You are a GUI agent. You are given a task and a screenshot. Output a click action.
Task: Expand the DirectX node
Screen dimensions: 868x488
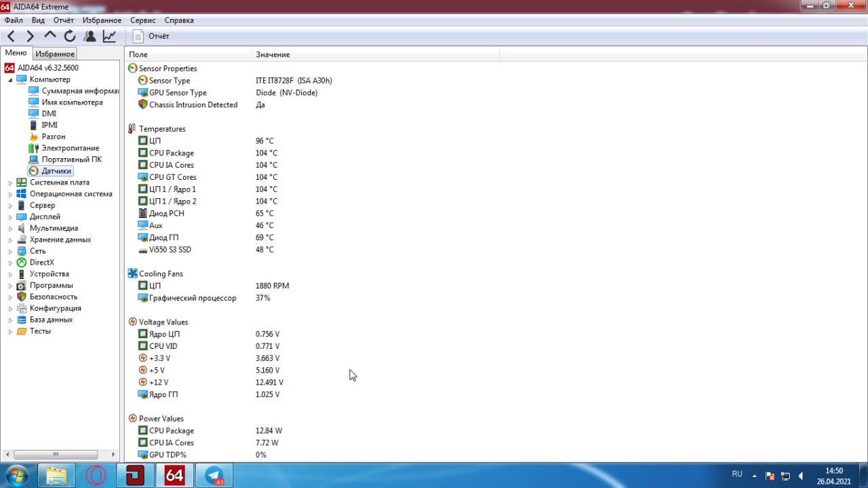pyautogui.click(x=10, y=263)
